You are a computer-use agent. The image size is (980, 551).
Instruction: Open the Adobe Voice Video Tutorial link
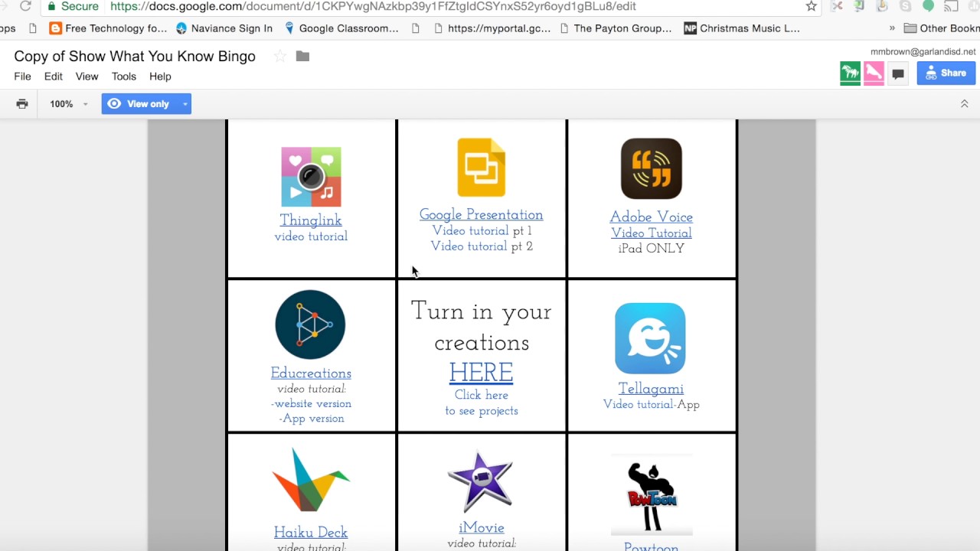coord(652,233)
